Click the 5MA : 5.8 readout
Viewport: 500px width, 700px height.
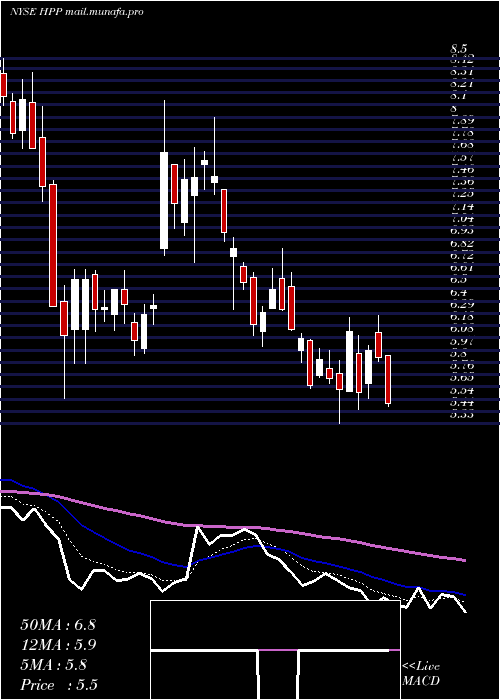pos(54,665)
